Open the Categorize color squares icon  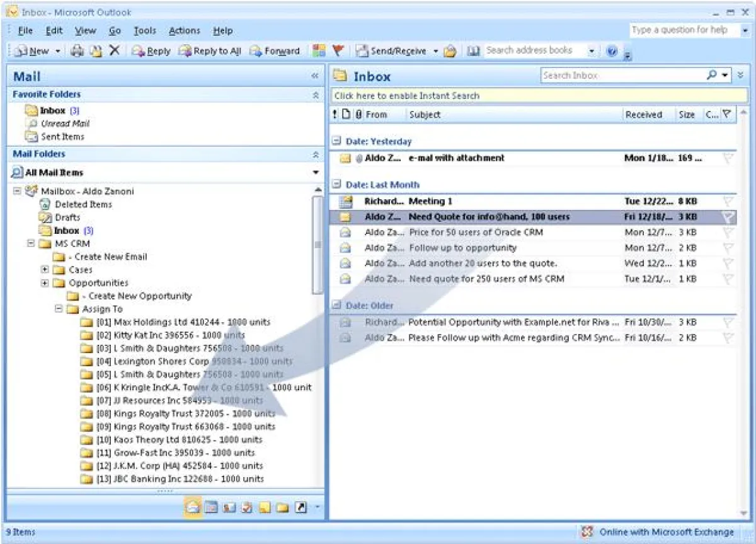tap(319, 51)
